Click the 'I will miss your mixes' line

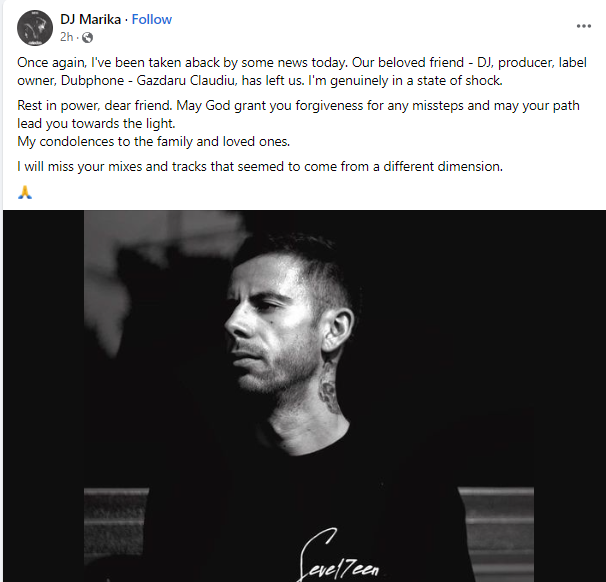260,167
